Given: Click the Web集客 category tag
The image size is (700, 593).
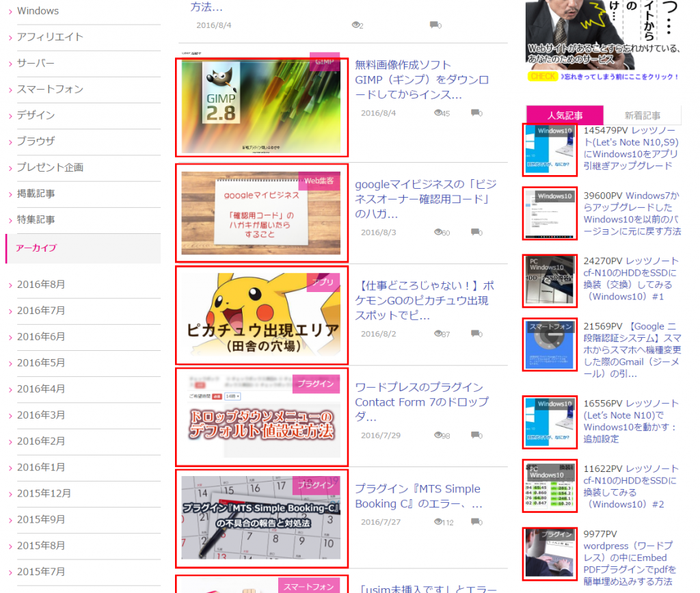Looking at the screenshot, I should point(319,181).
